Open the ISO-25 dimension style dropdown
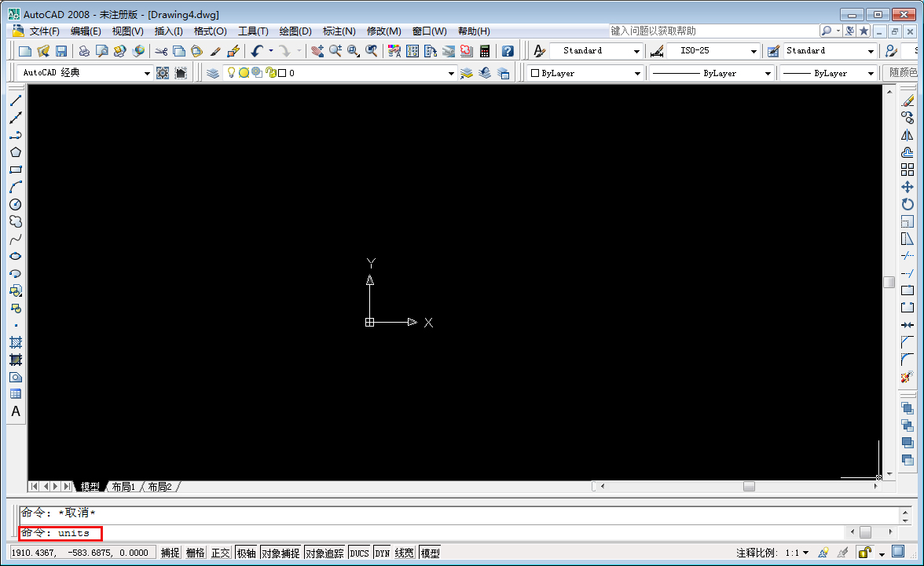The width and height of the screenshot is (924, 566). pos(752,50)
